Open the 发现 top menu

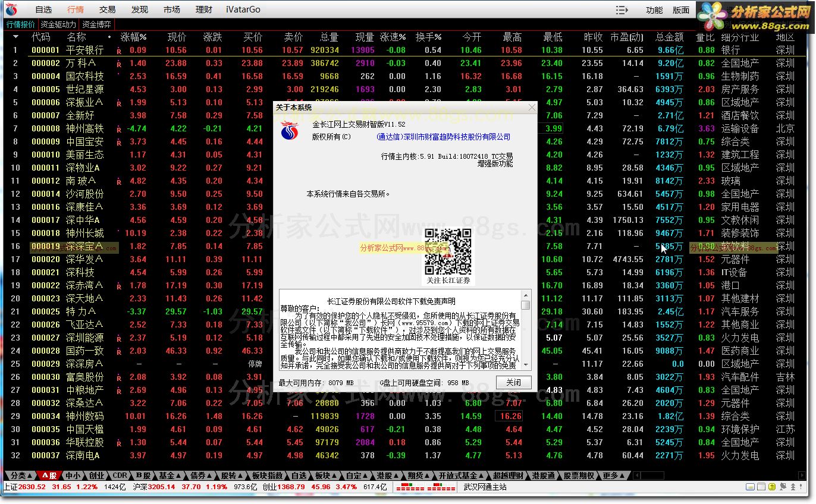point(140,10)
